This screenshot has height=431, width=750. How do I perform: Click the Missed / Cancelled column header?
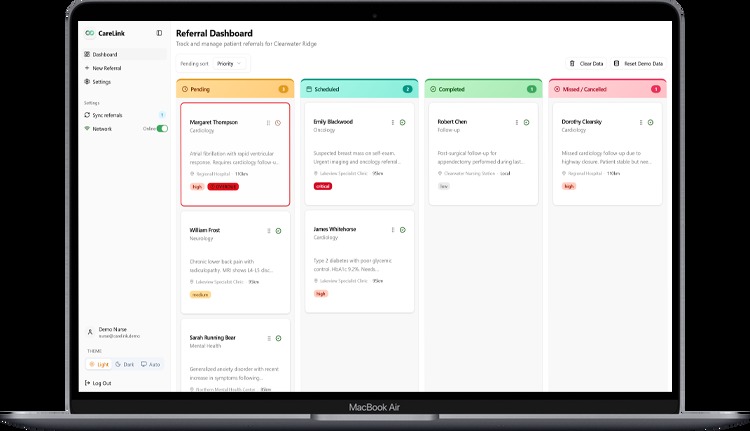tap(607, 89)
